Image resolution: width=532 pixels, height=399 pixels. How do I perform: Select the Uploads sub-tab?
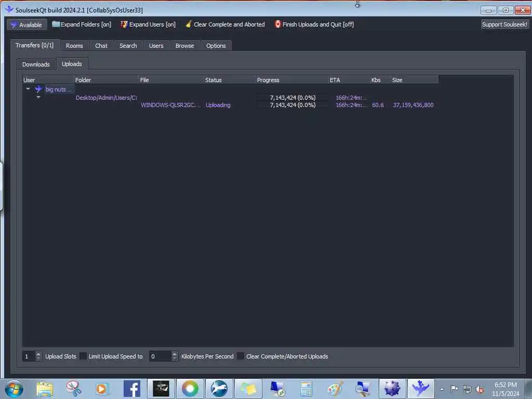(x=72, y=64)
